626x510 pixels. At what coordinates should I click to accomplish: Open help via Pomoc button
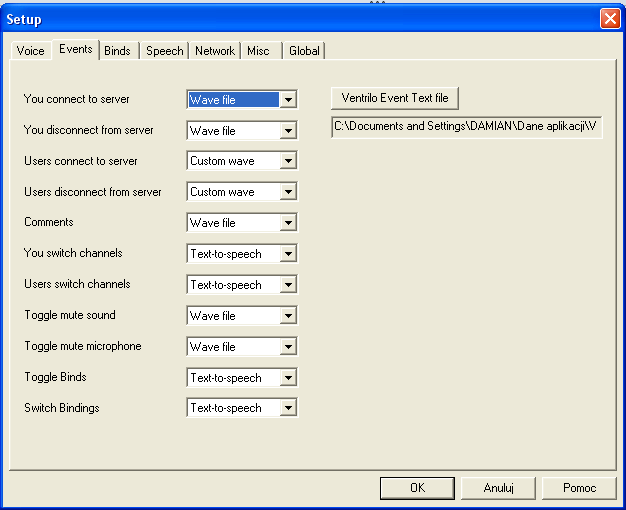[579, 488]
